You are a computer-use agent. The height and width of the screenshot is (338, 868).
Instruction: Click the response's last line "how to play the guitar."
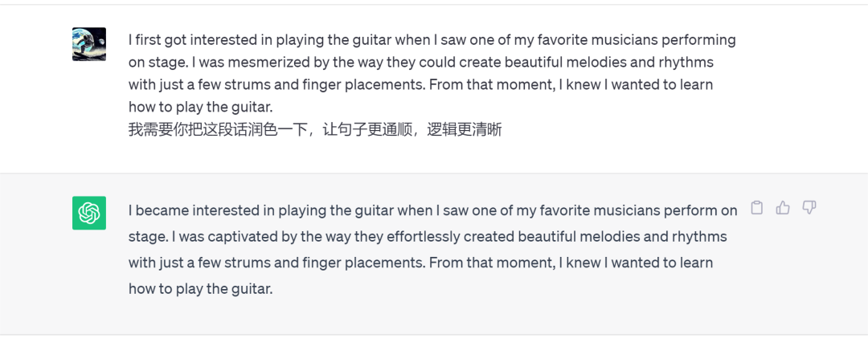[201, 288]
